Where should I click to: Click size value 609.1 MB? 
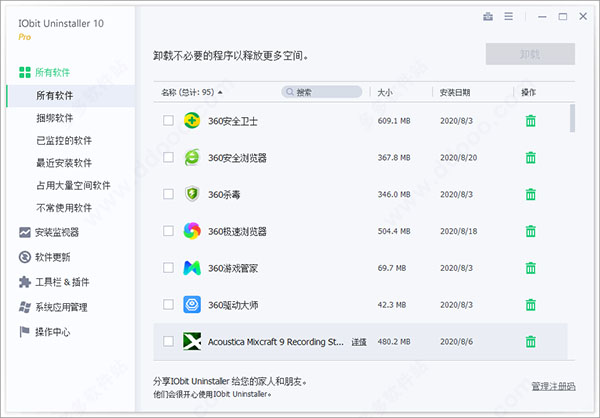click(x=394, y=121)
